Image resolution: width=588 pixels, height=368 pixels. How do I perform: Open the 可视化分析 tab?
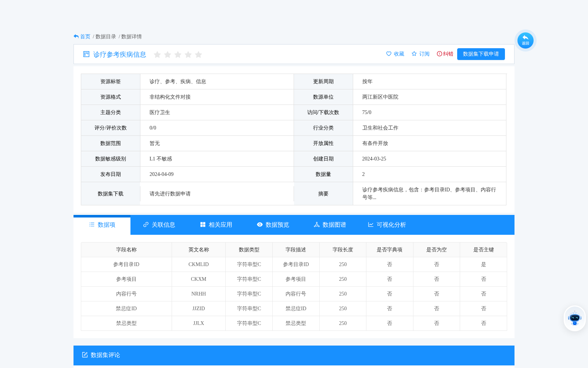pyautogui.click(x=387, y=225)
